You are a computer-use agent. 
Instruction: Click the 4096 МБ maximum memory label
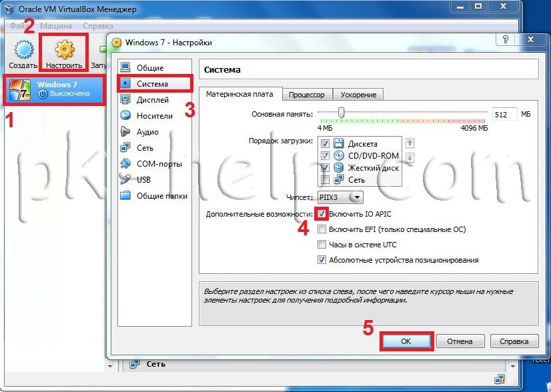coord(474,128)
